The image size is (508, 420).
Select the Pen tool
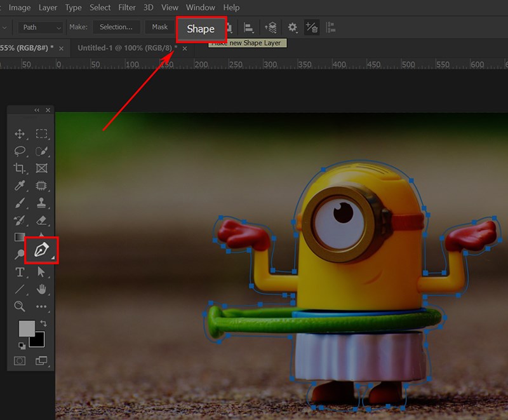[x=41, y=250]
